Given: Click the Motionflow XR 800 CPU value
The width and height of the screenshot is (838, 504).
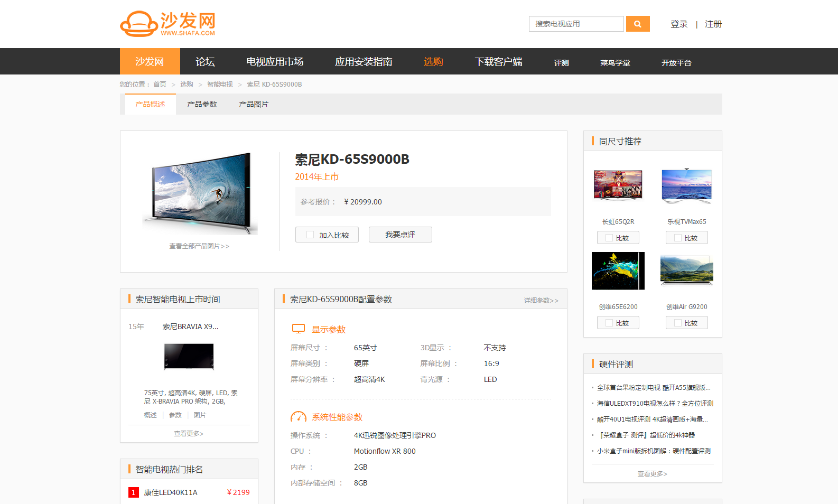Looking at the screenshot, I should (x=385, y=451).
